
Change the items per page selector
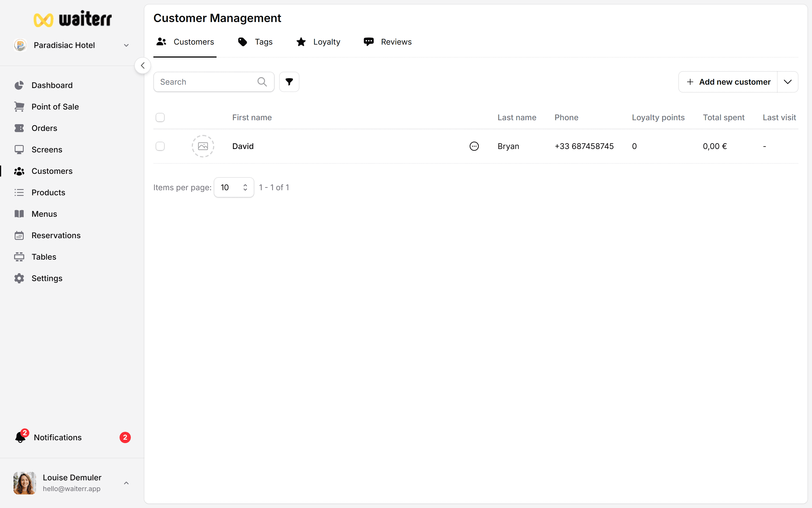pyautogui.click(x=234, y=187)
